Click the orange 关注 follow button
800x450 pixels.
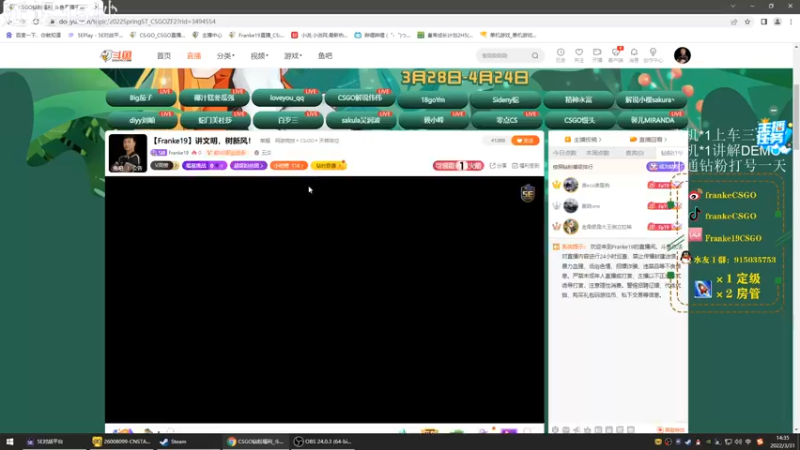tap(525, 140)
